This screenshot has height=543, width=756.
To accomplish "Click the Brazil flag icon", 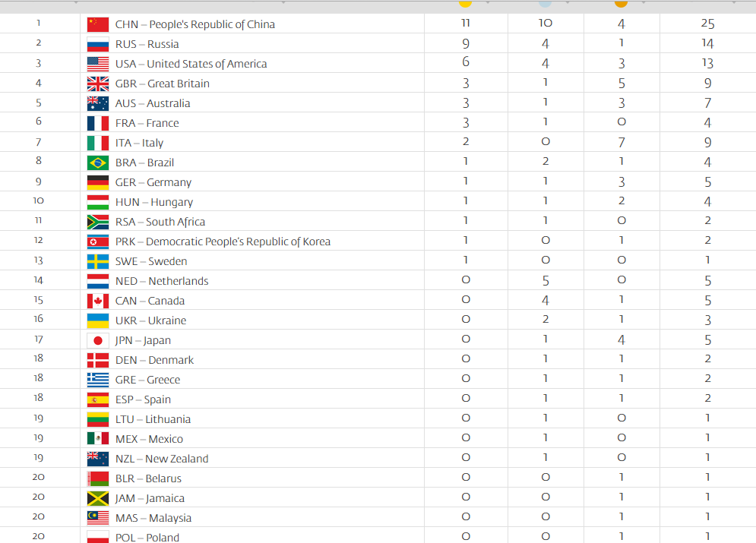I will pyautogui.click(x=98, y=163).
